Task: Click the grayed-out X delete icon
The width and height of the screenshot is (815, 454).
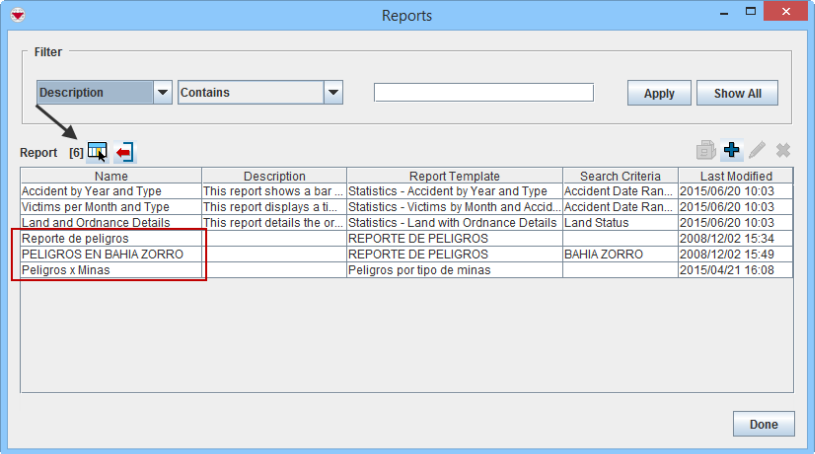Action: point(783,150)
